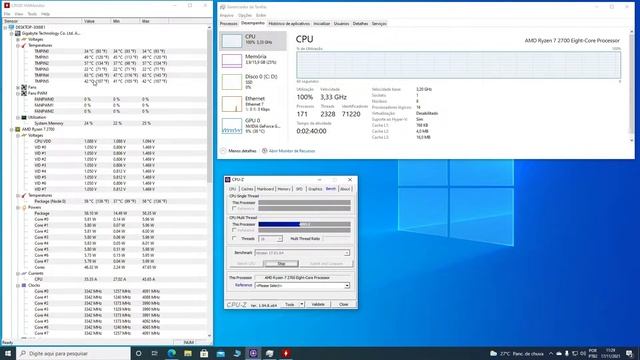Viewport: 640px width, 360px height.
Task: Click the Validate button in CPU-Z
Action: click(318, 304)
